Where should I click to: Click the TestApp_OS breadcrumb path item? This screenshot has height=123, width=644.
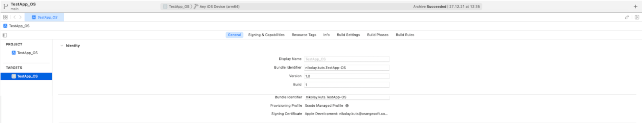click(19, 26)
